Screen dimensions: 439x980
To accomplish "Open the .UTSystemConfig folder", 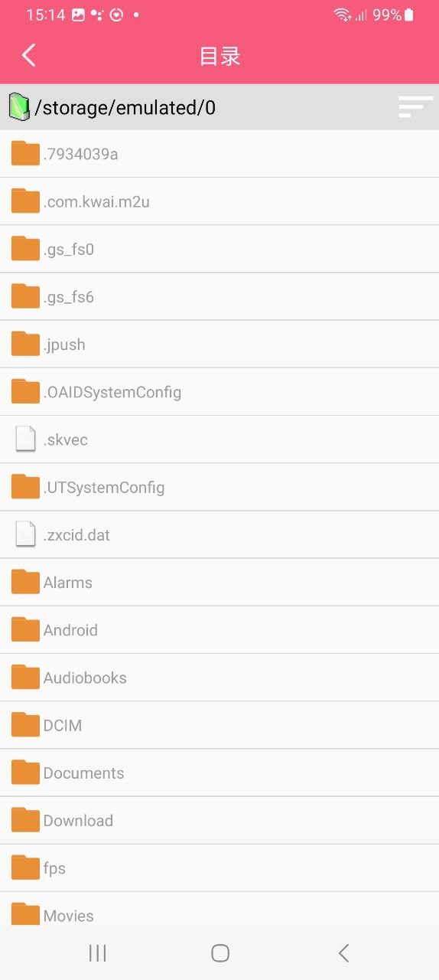I will (219, 487).
